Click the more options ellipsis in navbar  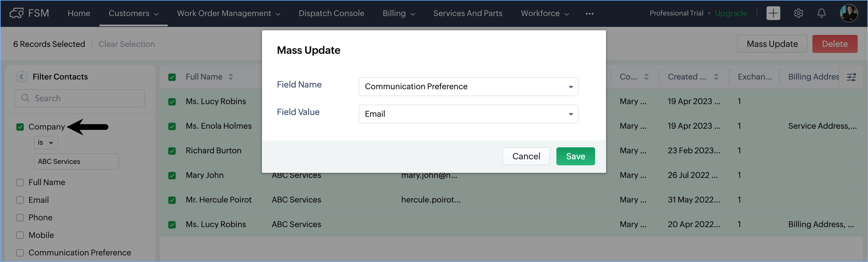point(589,14)
